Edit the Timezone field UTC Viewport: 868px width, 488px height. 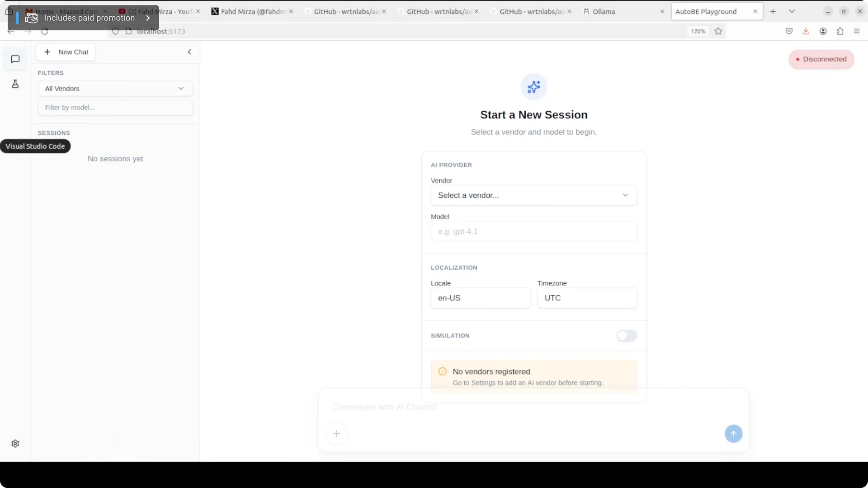point(587,298)
